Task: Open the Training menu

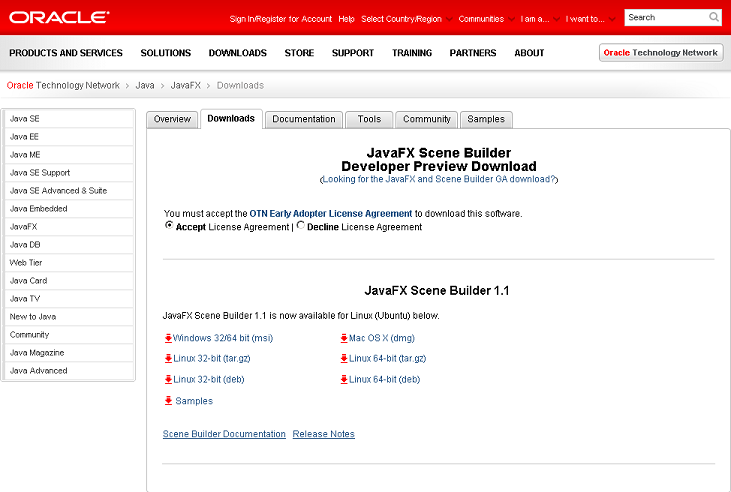Action: coord(412,53)
